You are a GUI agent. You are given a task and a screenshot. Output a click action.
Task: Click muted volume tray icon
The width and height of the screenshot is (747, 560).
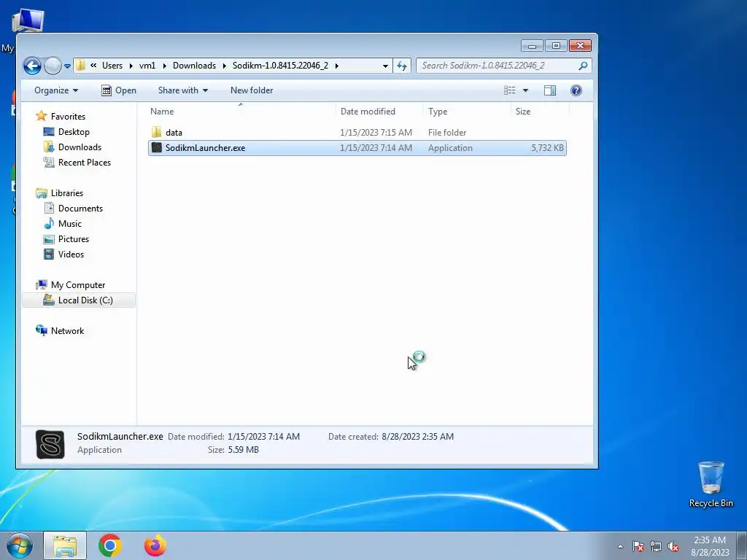pos(673,546)
